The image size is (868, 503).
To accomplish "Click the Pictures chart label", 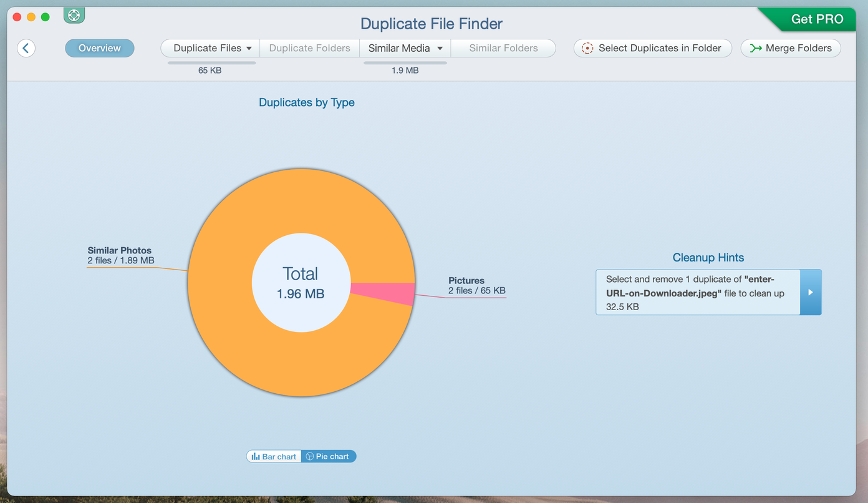I will tap(466, 281).
